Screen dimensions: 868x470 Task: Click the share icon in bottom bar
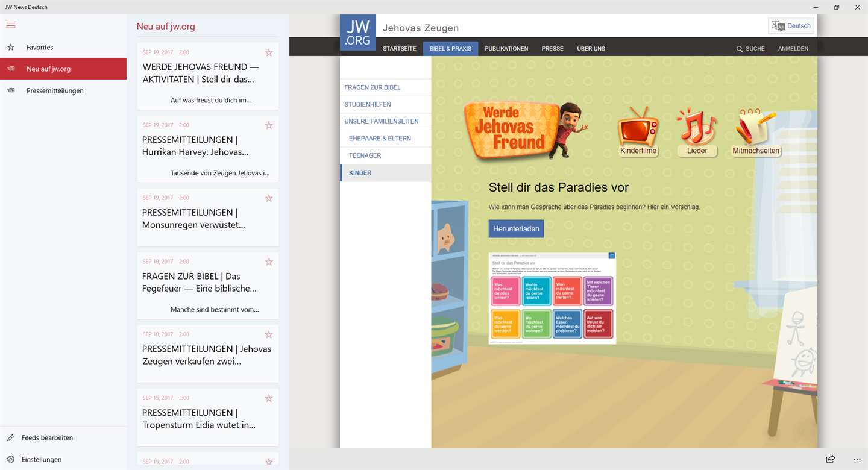(x=831, y=459)
